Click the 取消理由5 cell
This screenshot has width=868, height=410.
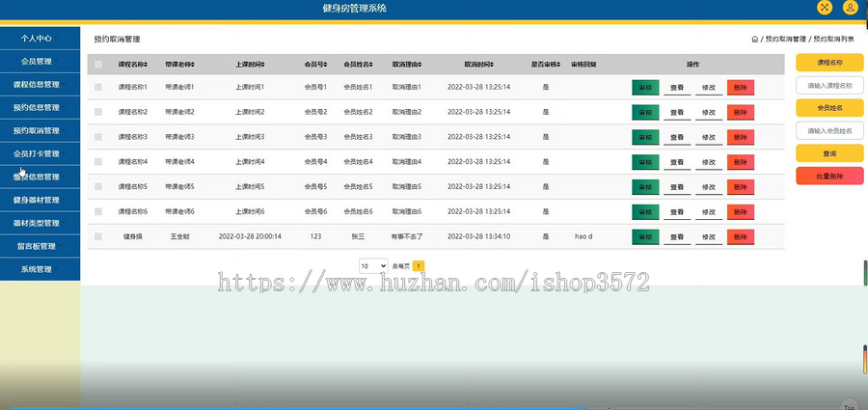[x=407, y=187]
